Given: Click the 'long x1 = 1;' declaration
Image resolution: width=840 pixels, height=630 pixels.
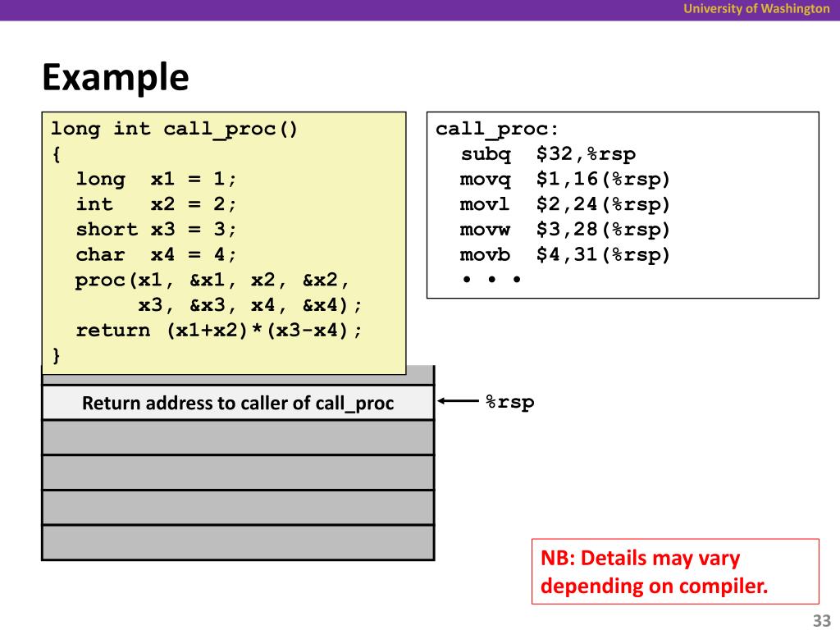Looking at the screenshot, I should coord(156,179).
